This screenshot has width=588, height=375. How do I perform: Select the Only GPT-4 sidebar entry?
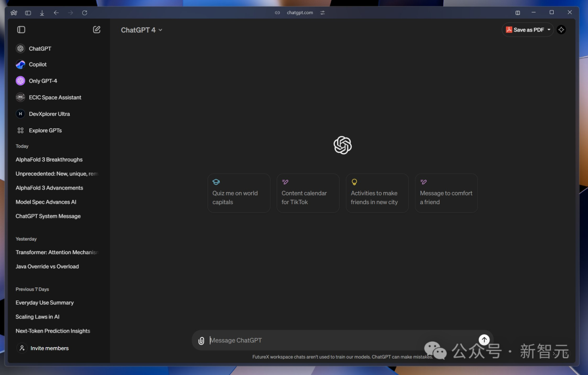(42, 81)
